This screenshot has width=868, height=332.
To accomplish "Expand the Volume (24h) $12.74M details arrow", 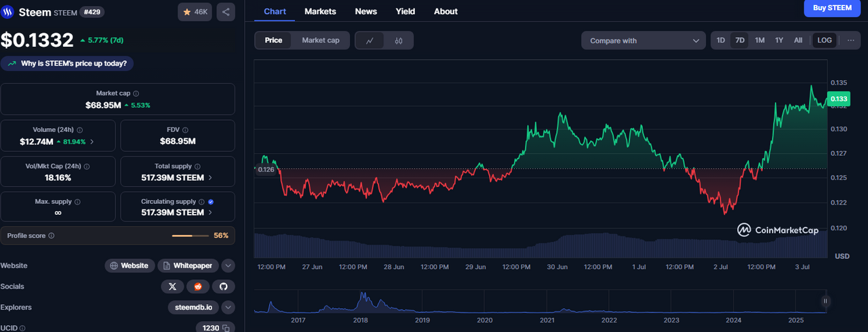I will click(92, 142).
